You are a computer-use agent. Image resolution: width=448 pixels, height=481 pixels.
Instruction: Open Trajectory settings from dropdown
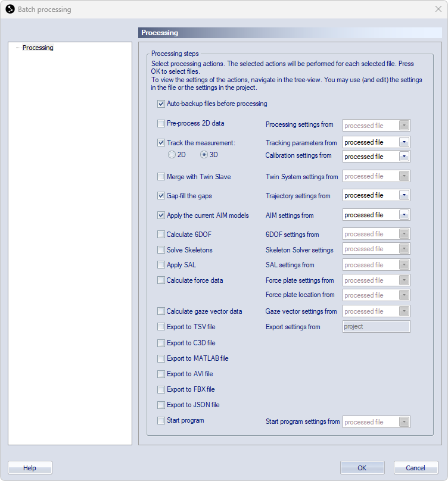click(x=376, y=195)
